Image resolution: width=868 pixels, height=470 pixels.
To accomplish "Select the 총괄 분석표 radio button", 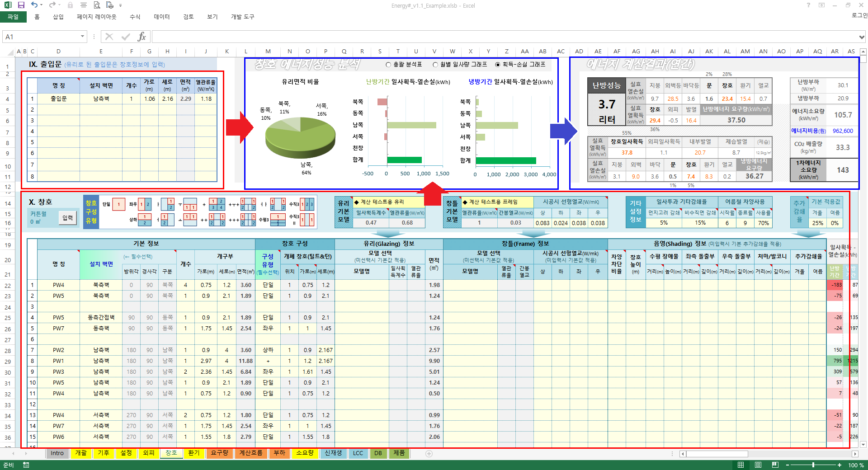I will [388, 65].
